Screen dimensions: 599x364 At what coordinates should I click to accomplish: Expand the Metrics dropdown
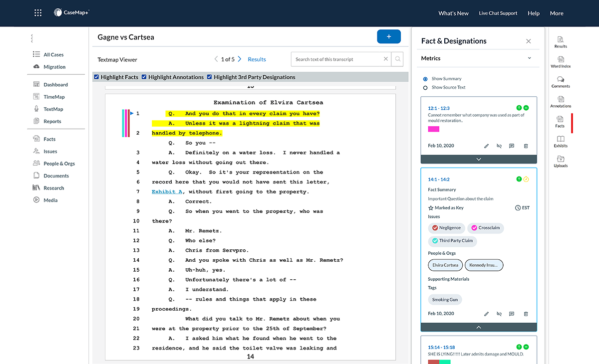pyautogui.click(x=529, y=58)
